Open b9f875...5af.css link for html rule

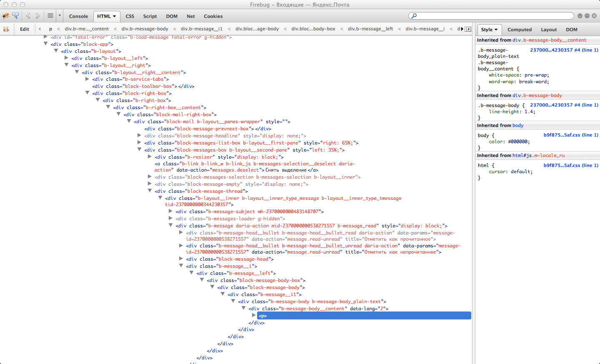tap(571, 165)
